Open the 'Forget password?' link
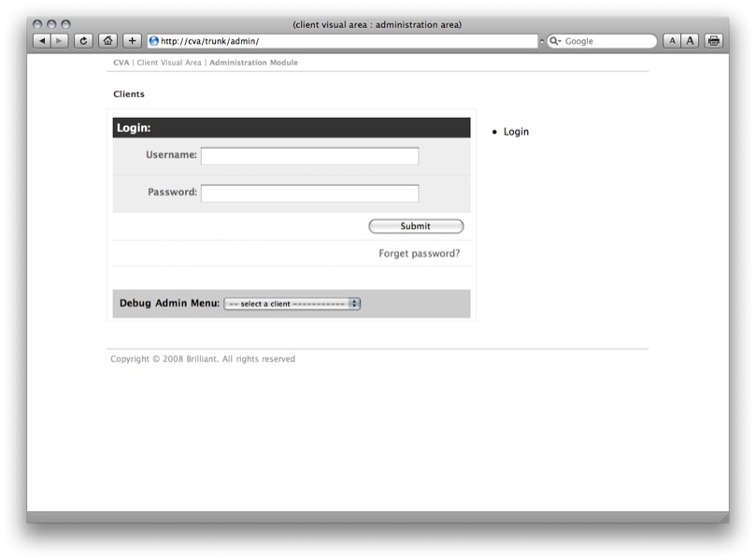Image resolution: width=756 pixels, height=560 pixels. click(x=419, y=253)
